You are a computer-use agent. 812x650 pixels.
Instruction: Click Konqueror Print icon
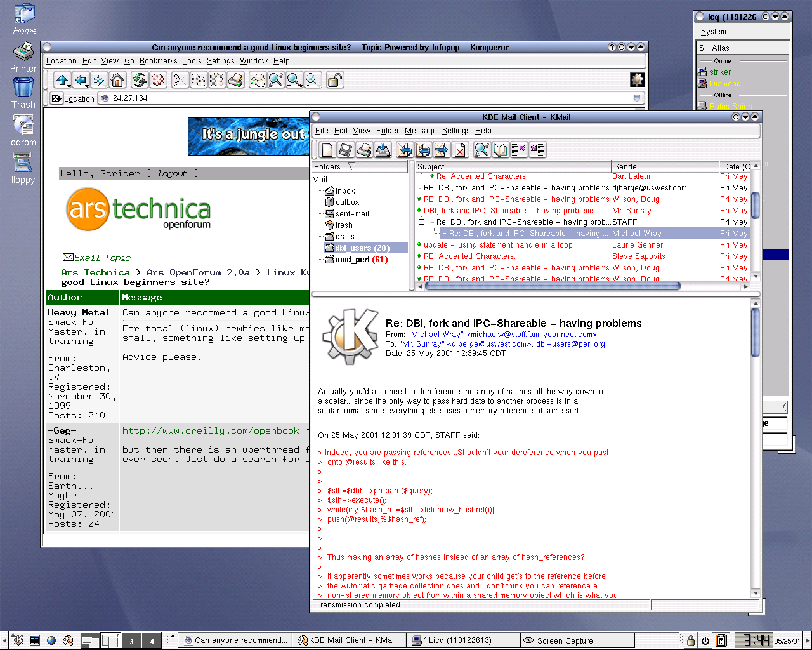pos(235,80)
